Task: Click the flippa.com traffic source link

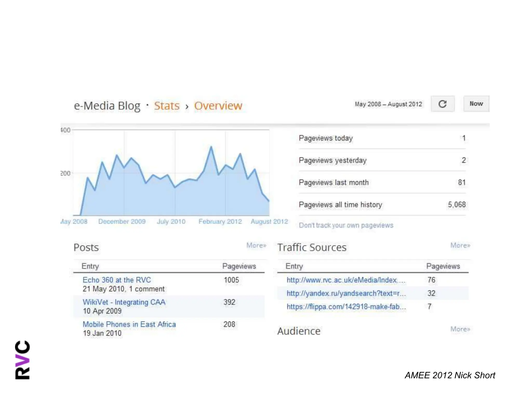Action: click(346, 307)
